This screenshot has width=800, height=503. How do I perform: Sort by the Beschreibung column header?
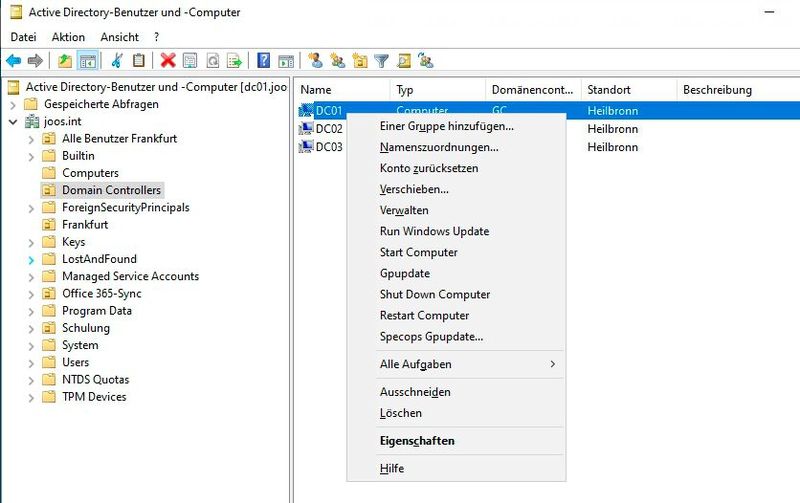point(738,90)
